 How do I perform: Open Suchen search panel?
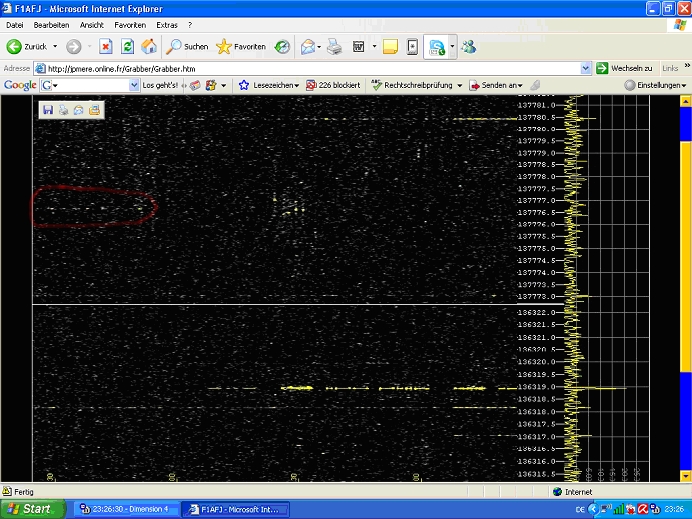coord(187,46)
